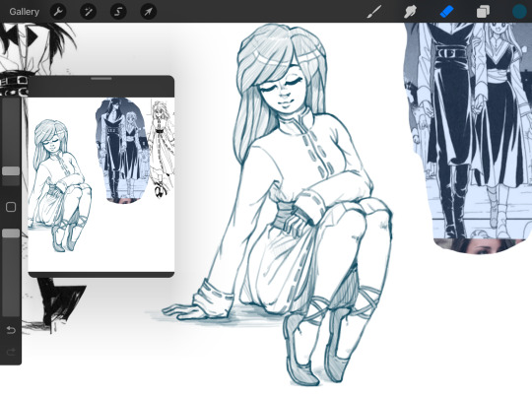
Task: Open the Layers panel icon
Action: 483,12
